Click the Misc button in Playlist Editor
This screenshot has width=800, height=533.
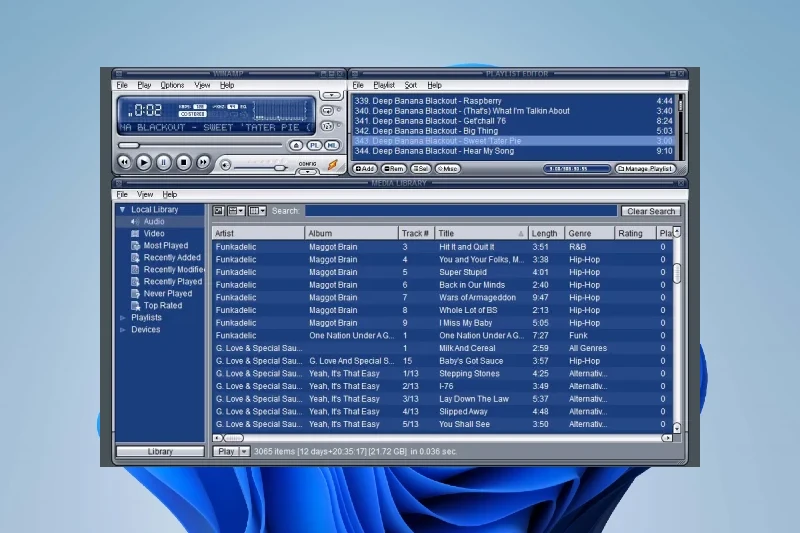(x=448, y=169)
